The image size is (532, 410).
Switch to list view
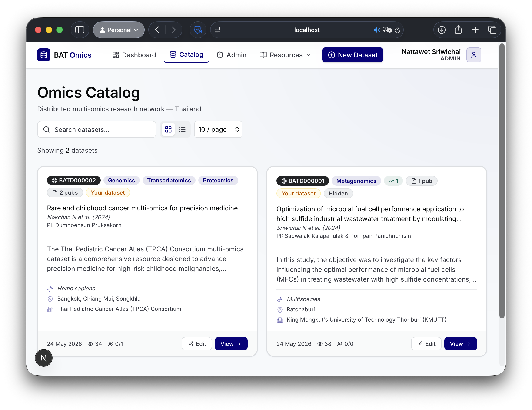(182, 129)
